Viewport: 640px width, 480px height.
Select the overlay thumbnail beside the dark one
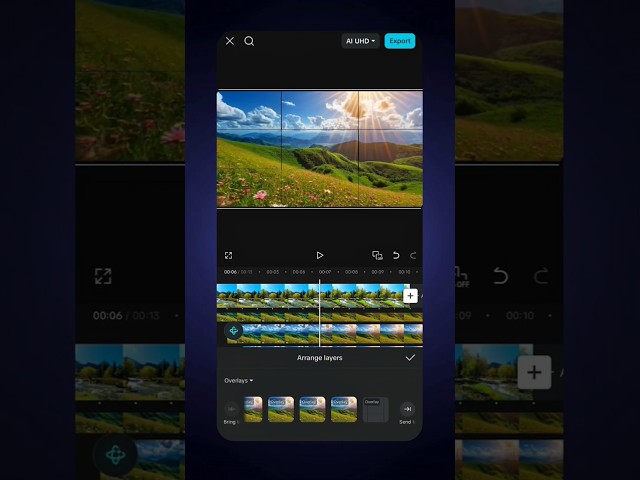tap(344, 409)
